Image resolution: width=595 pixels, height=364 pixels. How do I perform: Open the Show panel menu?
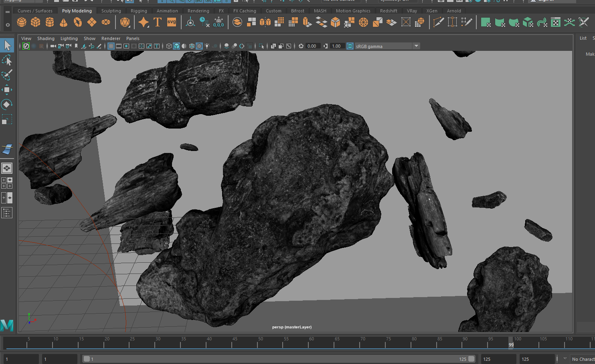pyautogui.click(x=89, y=38)
